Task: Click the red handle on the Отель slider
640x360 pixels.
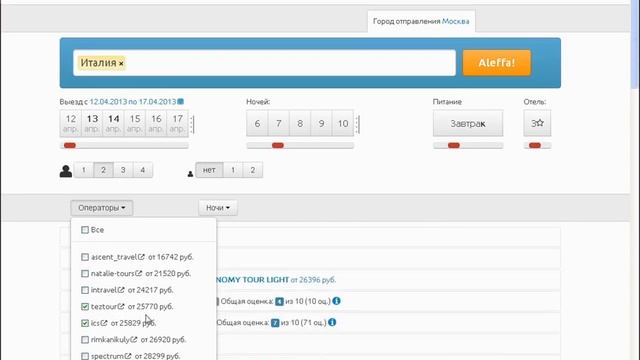Action: click(535, 145)
